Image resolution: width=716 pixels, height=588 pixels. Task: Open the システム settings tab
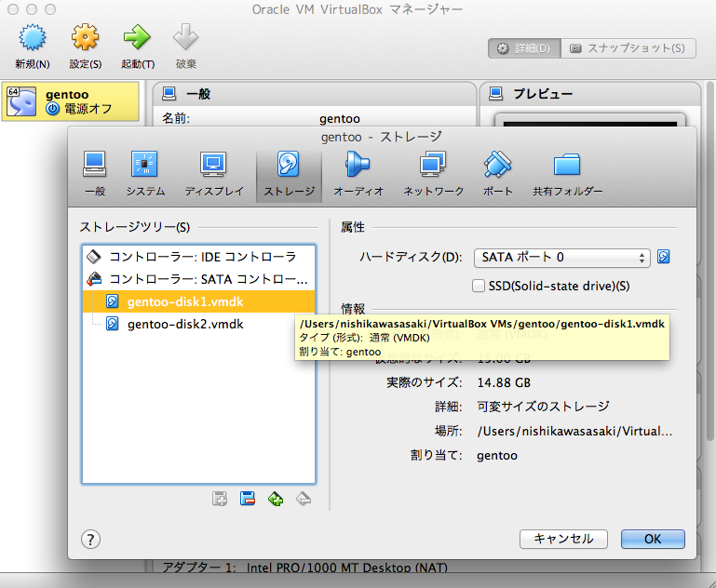coord(145,175)
